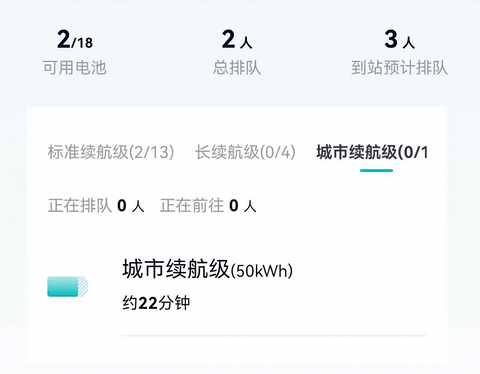Select the 总排队 label
The width and height of the screenshot is (480, 374).
coord(237,68)
